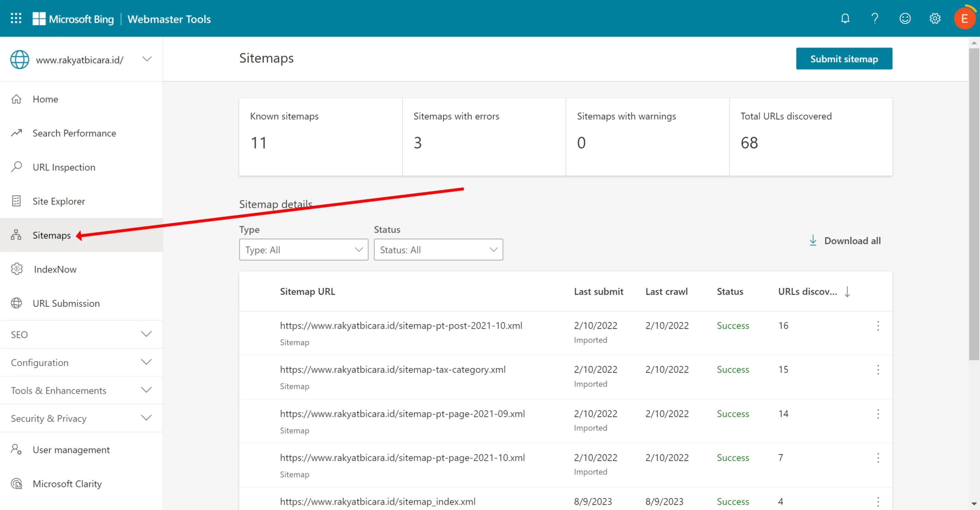Image resolution: width=980 pixels, height=510 pixels.
Task: Sort by Status column header
Action: (730, 291)
